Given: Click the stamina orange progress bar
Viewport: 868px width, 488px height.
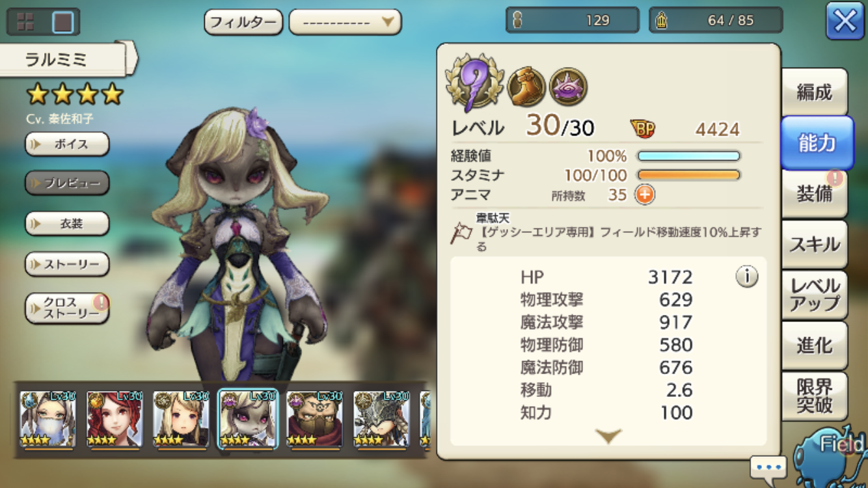Looking at the screenshot, I should 688,175.
